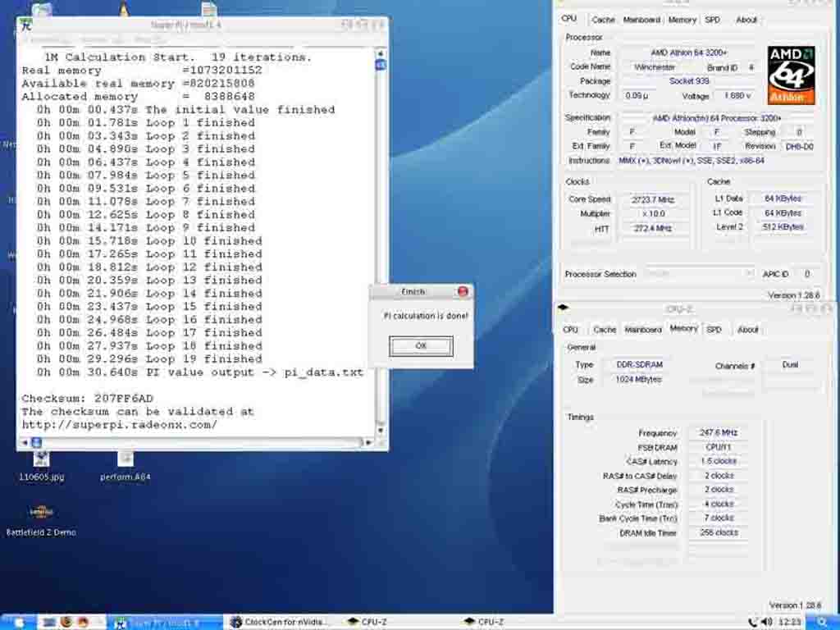This screenshot has width=840, height=630.
Task: Open About tab in lower CPU-Z window
Action: coord(748,330)
